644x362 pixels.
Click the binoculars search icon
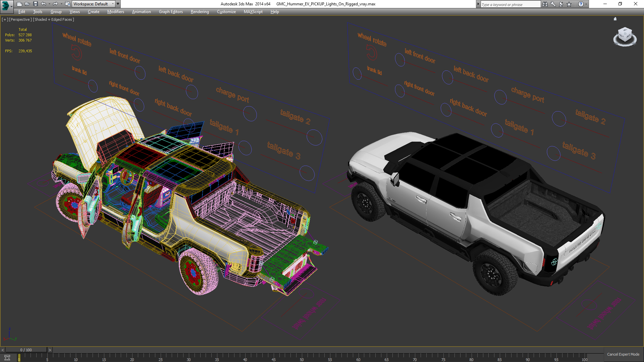(545, 4)
